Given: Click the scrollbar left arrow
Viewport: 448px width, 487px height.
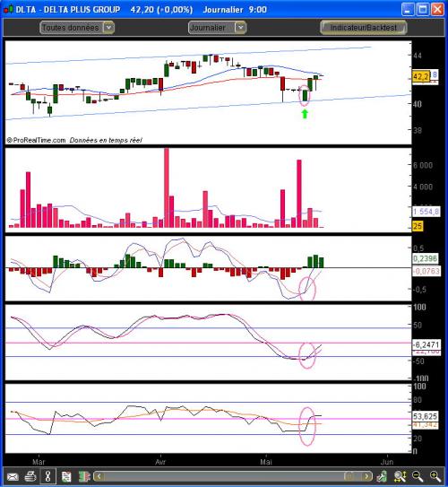Looking at the screenshot, I should (99, 476).
